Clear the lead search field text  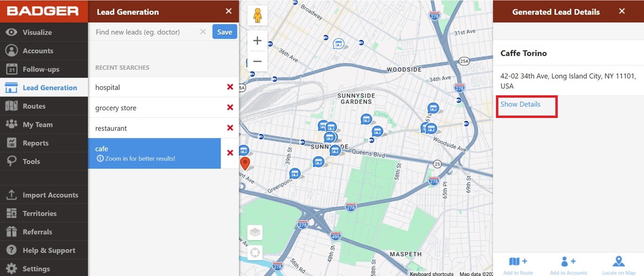coord(203,32)
